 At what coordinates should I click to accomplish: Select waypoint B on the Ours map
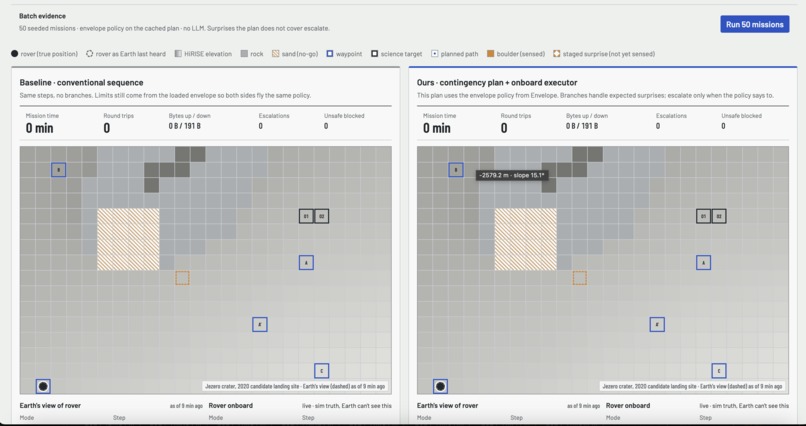point(456,170)
